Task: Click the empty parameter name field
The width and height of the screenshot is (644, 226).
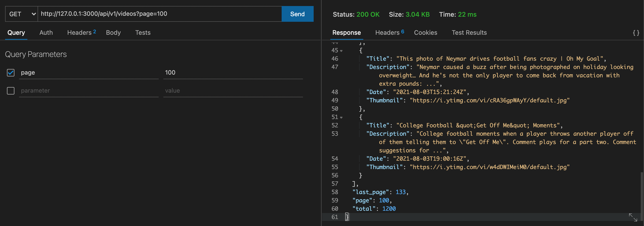Action: (89, 91)
